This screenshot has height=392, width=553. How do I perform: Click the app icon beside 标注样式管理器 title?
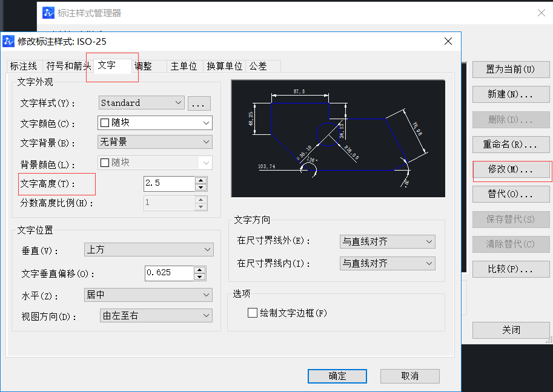48,12
